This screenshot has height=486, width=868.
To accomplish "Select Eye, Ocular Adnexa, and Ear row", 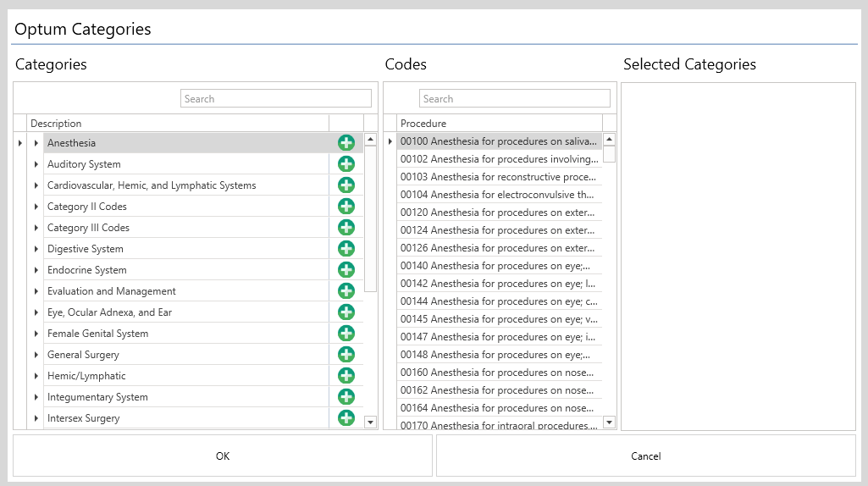I will click(186, 312).
